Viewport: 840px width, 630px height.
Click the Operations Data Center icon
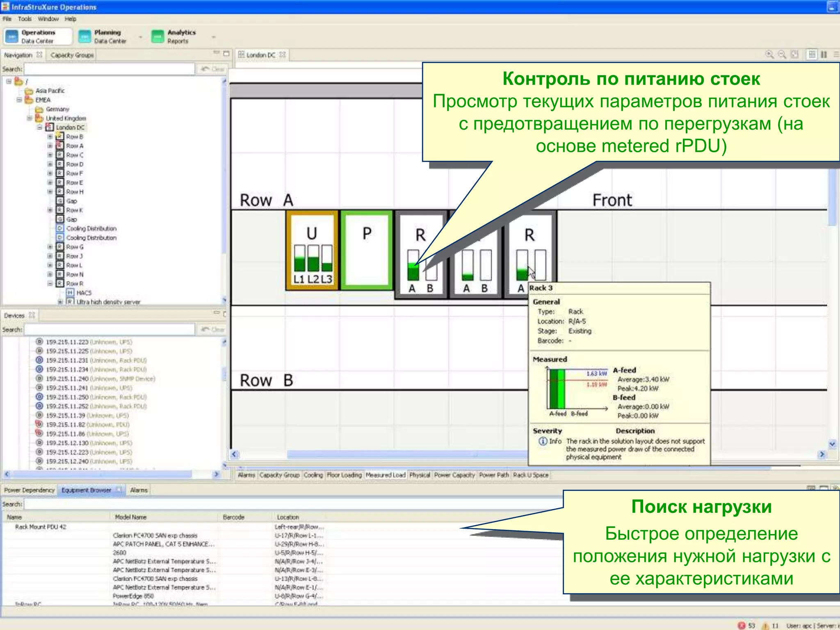pyautogui.click(x=12, y=37)
